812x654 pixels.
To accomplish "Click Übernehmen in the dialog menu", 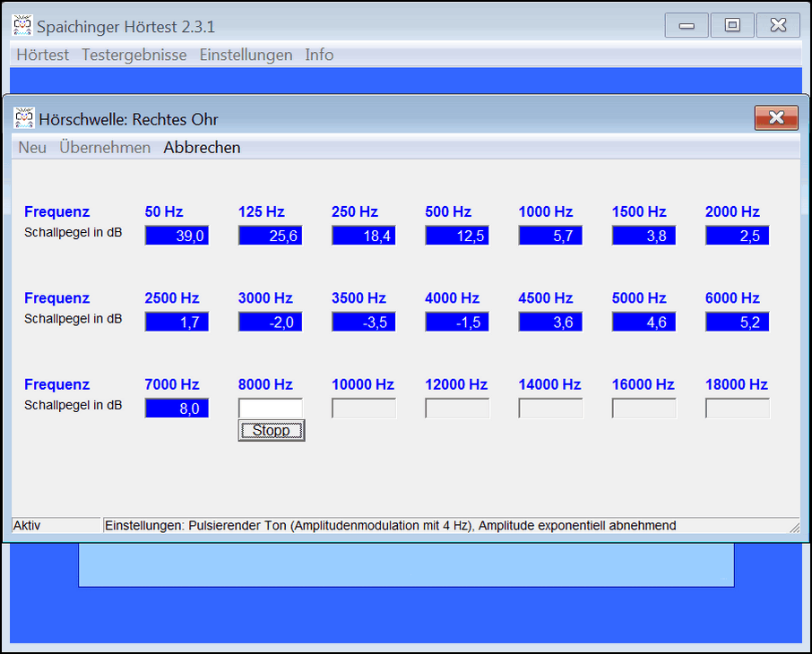I will tap(105, 148).
